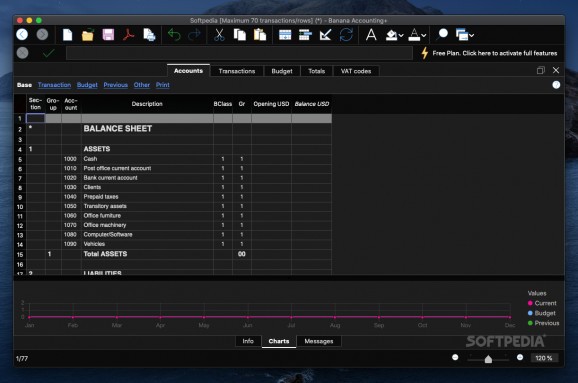Decrease zoom with the left round button
The image size is (578, 383).
pos(455,357)
